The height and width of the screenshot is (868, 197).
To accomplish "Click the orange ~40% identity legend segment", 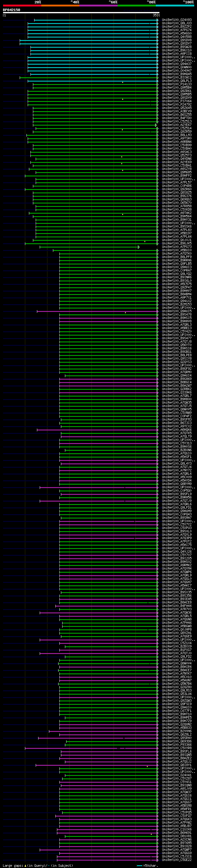I will tap(60, 6).
